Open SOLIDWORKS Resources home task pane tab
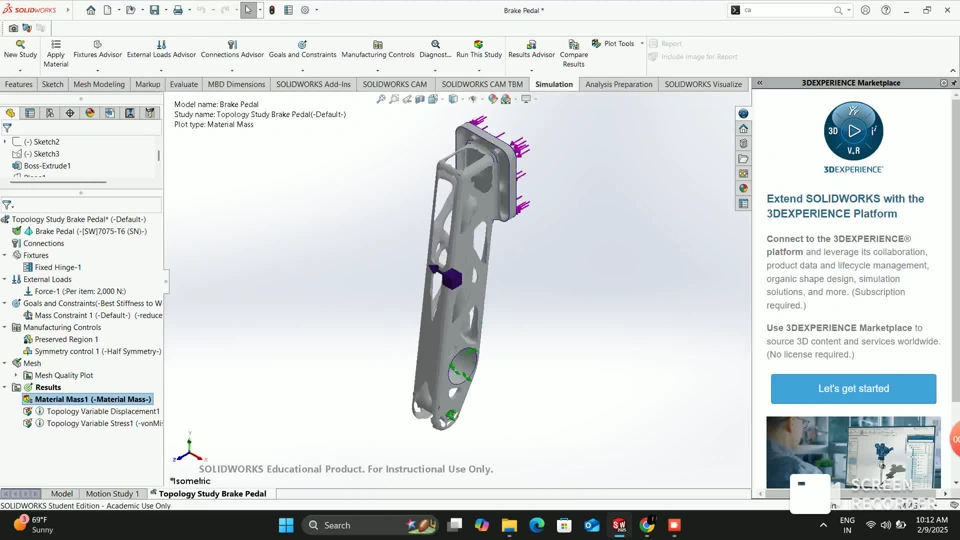 [x=743, y=129]
